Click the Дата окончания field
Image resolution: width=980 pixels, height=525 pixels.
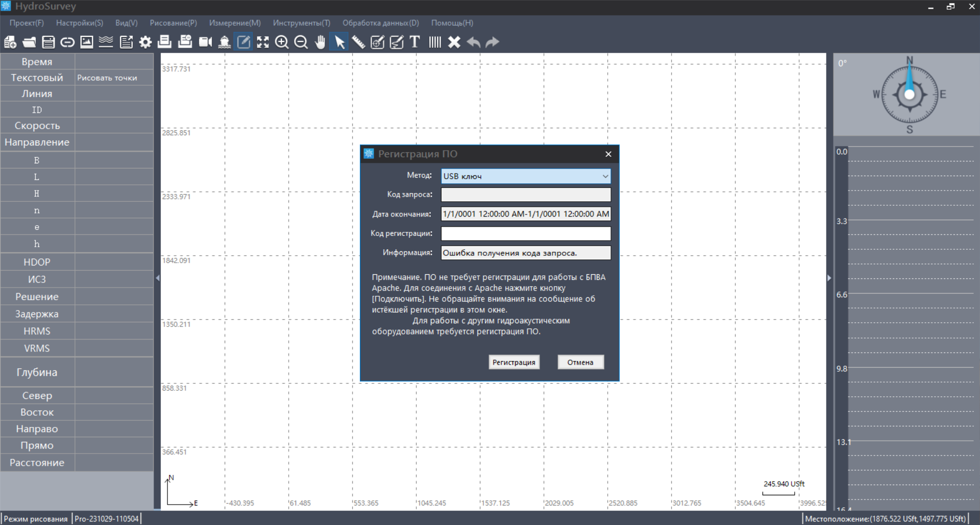pyautogui.click(x=526, y=214)
